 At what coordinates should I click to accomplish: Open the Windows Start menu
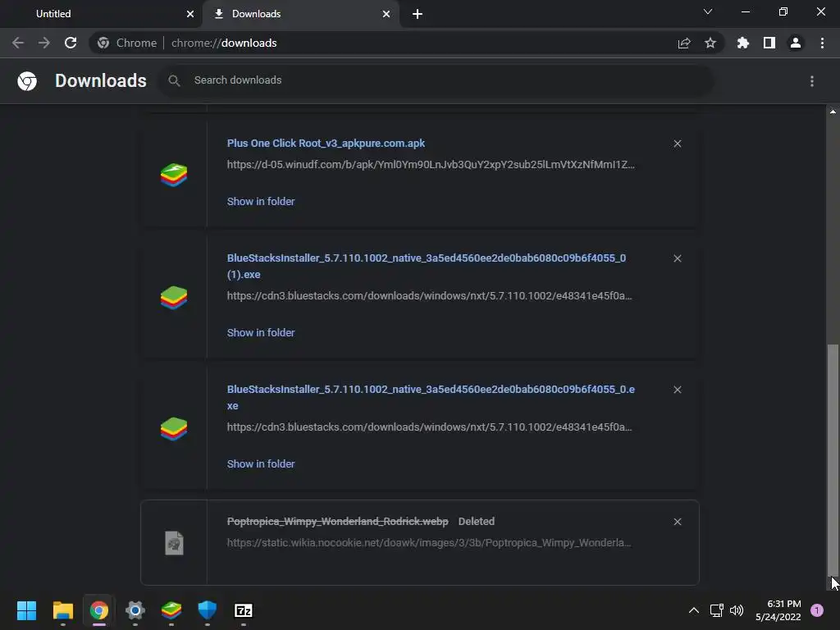click(x=27, y=610)
